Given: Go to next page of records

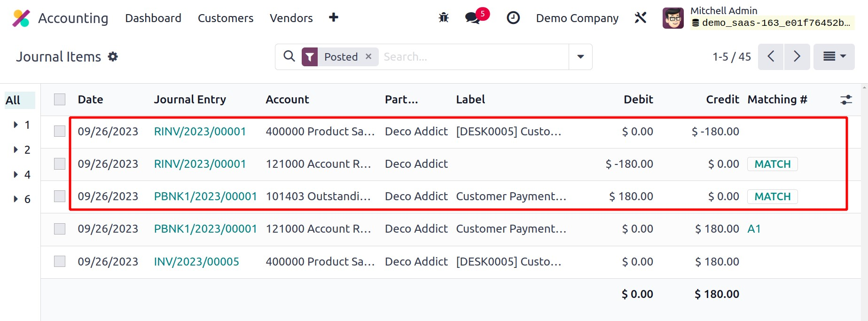Looking at the screenshot, I should tap(797, 57).
